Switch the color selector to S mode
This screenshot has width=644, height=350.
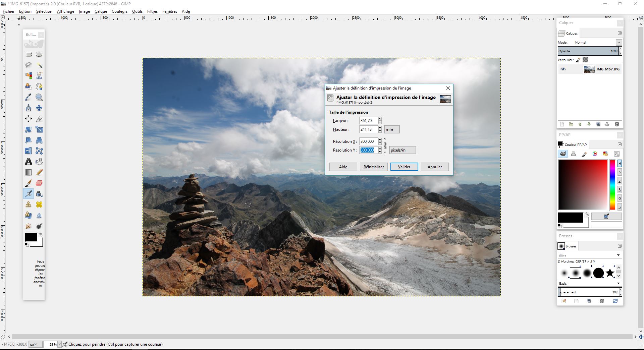click(x=620, y=172)
